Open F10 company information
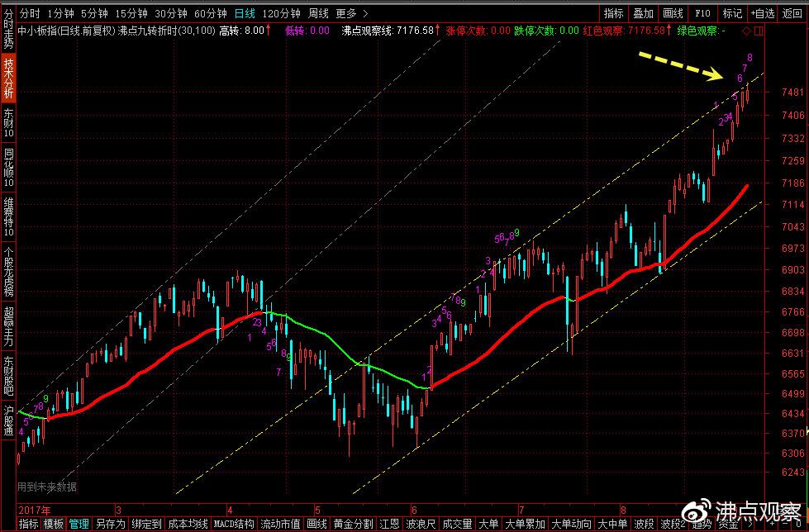This screenshot has height=532, width=809. (x=702, y=13)
